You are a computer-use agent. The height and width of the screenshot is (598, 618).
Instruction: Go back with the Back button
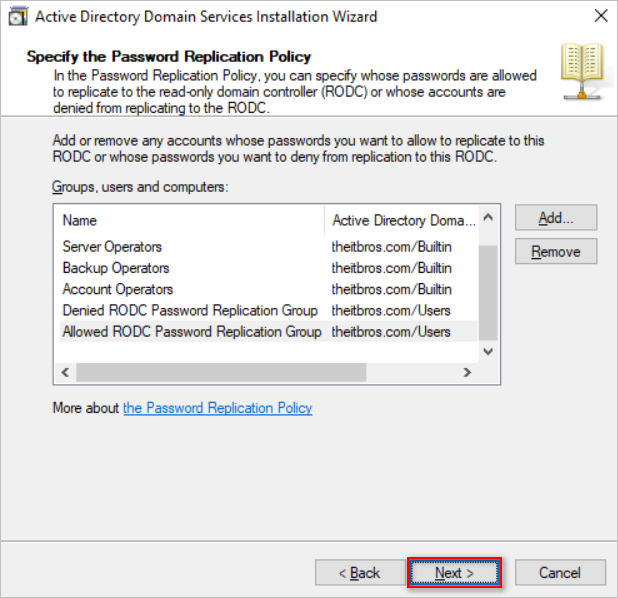click(360, 572)
